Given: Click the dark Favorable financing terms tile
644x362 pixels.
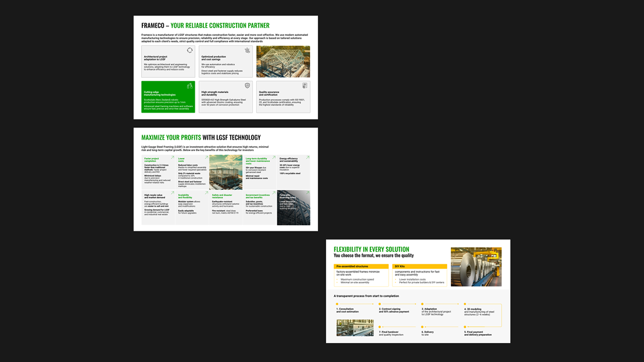Looking at the screenshot, I should 293,208.
